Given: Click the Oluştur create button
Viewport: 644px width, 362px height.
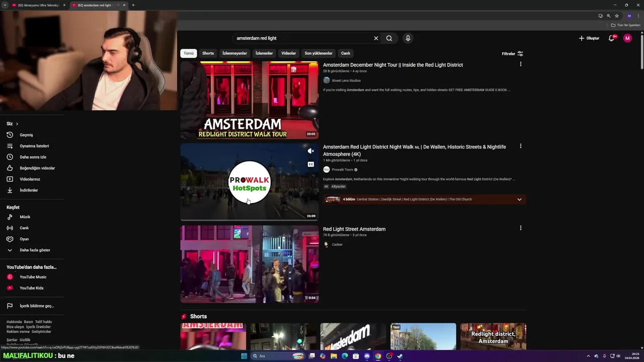Looking at the screenshot, I should pos(589,38).
